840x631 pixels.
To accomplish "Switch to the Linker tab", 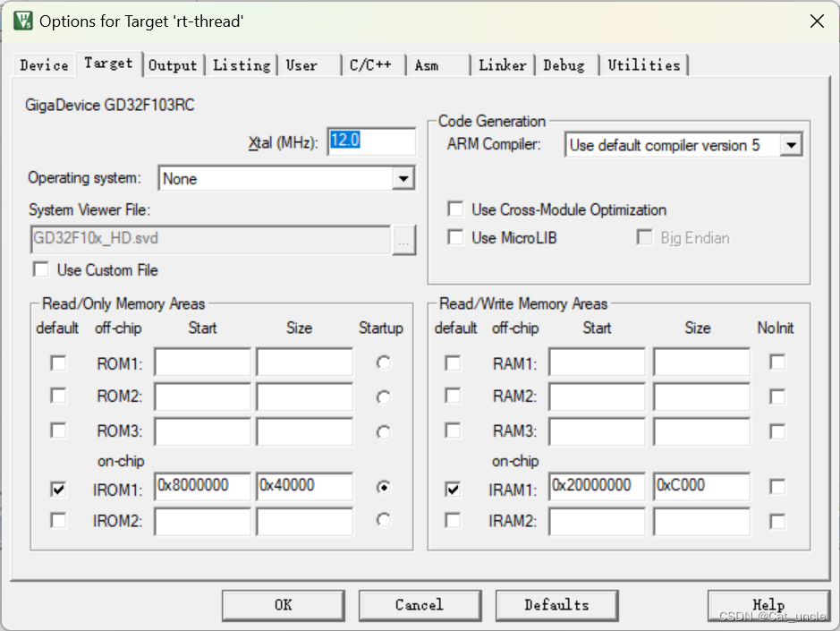I will click(x=503, y=65).
